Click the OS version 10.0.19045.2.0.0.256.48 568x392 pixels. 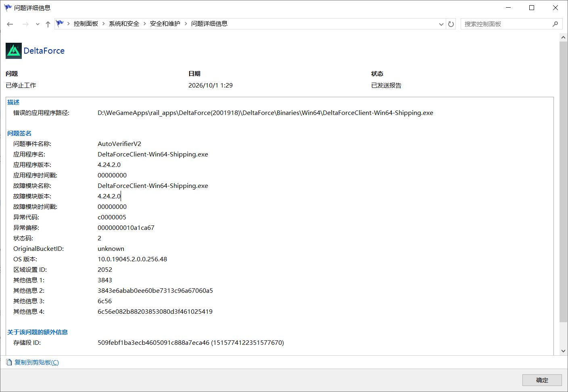pyautogui.click(x=132, y=259)
